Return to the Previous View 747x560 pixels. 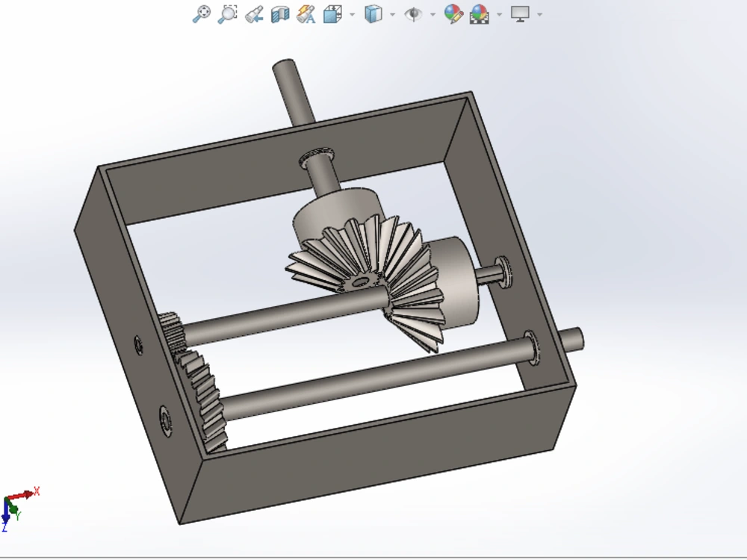tap(254, 13)
